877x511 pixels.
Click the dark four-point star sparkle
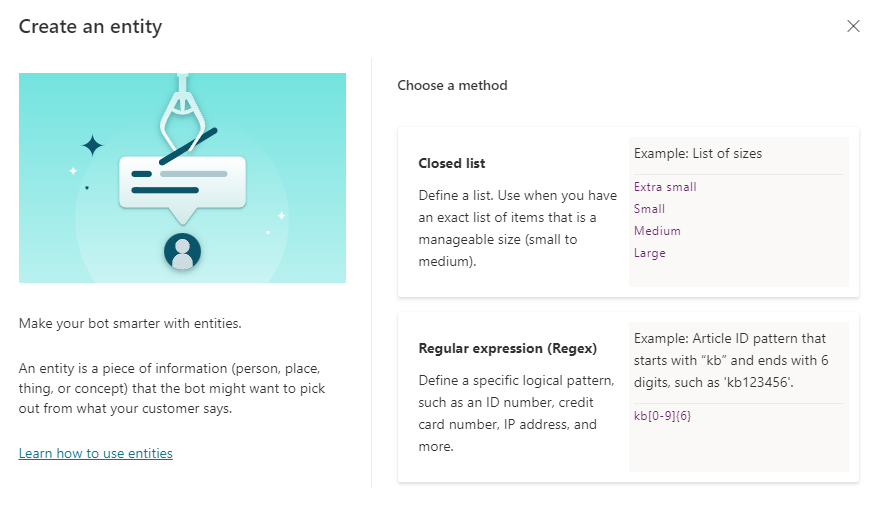point(92,145)
